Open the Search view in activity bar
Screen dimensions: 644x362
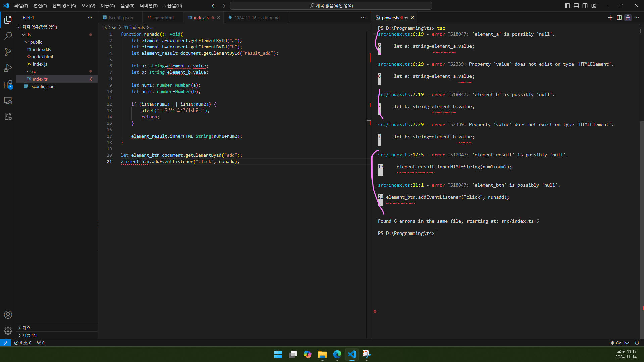tap(8, 36)
